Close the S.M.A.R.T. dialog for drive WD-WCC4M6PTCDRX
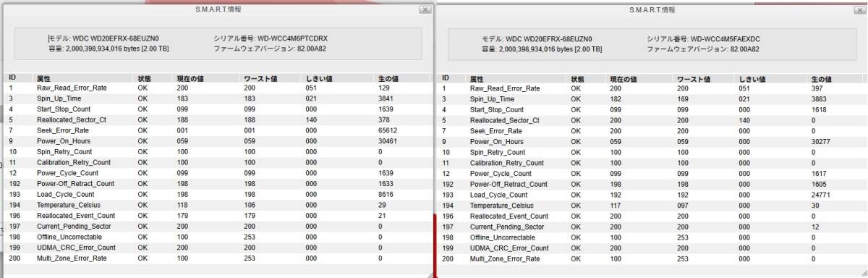This screenshot has height=278, width=868. coord(425,10)
